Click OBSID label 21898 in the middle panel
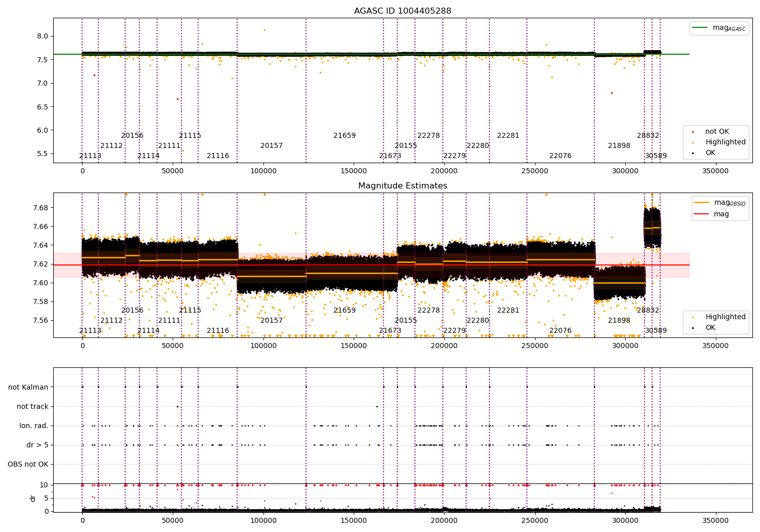This screenshot has height=532, width=760. [x=619, y=321]
